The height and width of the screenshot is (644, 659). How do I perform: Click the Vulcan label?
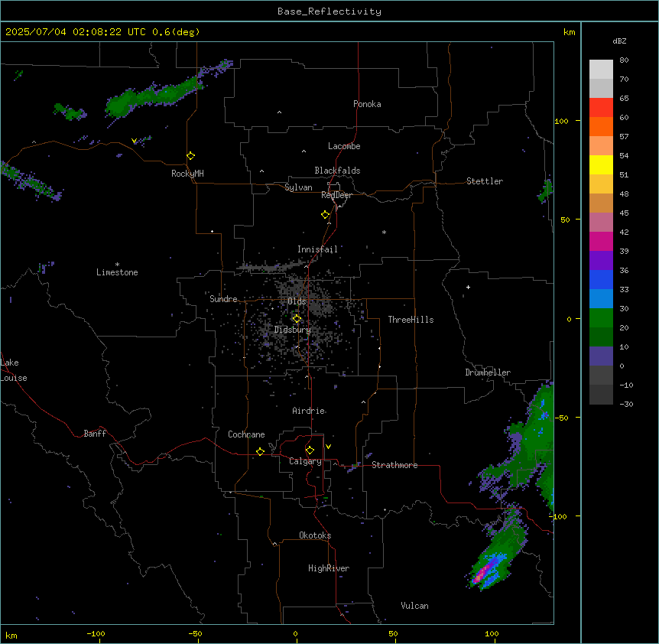(x=415, y=606)
